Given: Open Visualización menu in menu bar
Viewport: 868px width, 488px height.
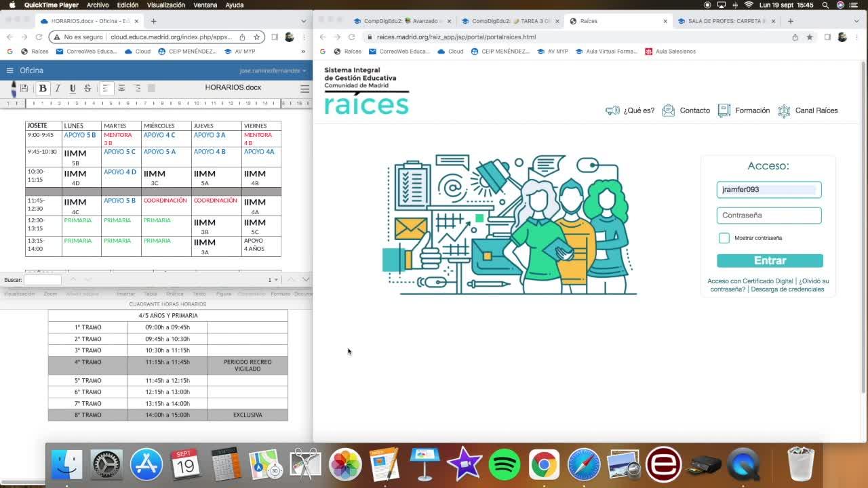Looking at the screenshot, I should [x=165, y=5].
